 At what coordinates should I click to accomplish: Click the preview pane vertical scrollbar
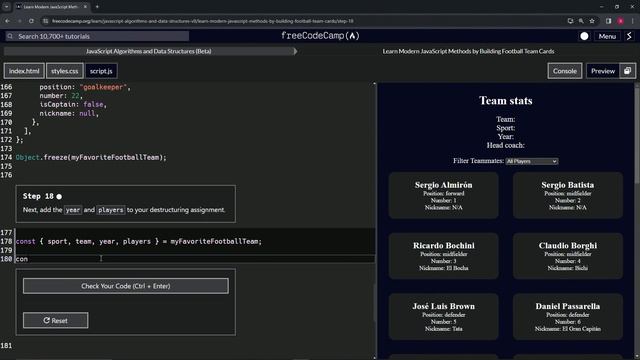(x=637, y=135)
